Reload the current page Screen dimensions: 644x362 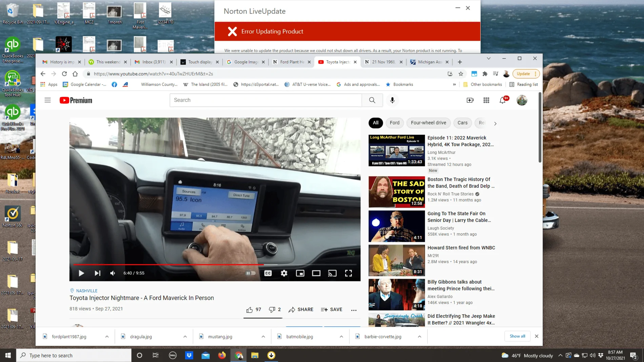(64, 74)
